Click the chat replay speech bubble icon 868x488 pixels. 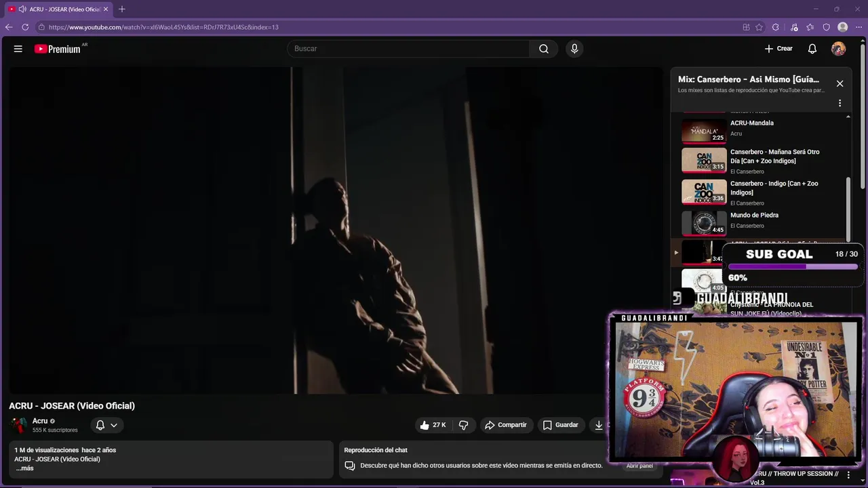(350, 466)
